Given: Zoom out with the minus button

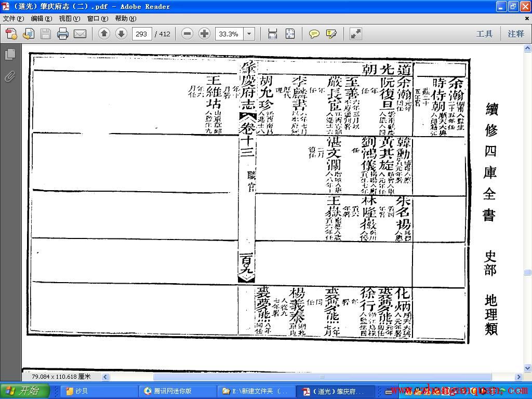Looking at the screenshot, I should pyautogui.click(x=187, y=34).
